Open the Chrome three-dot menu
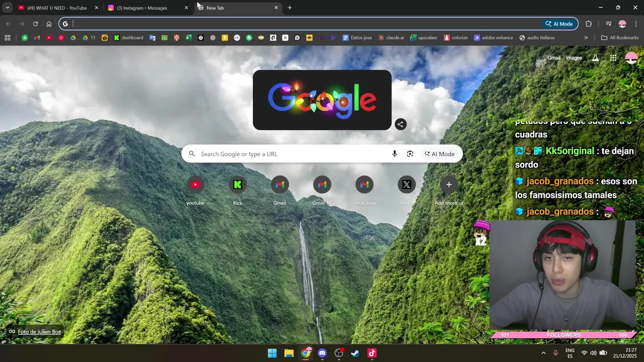The height and width of the screenshot is (362, 644). 636,24
